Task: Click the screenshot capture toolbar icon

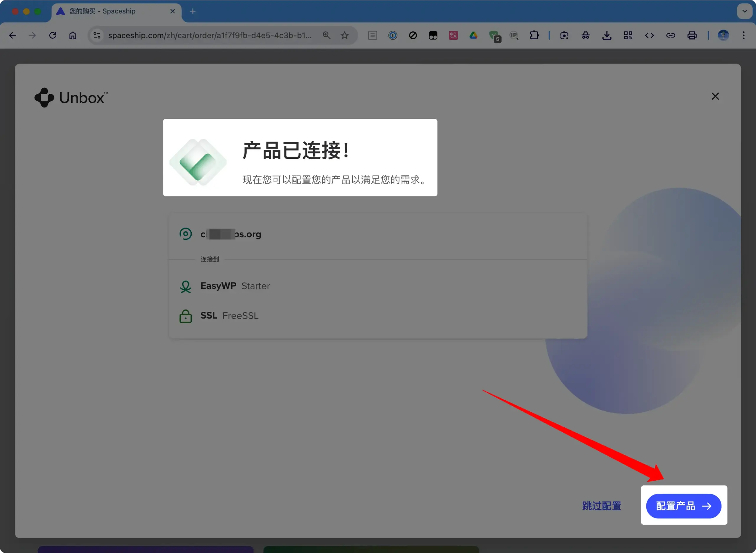Action: (564, 35)
